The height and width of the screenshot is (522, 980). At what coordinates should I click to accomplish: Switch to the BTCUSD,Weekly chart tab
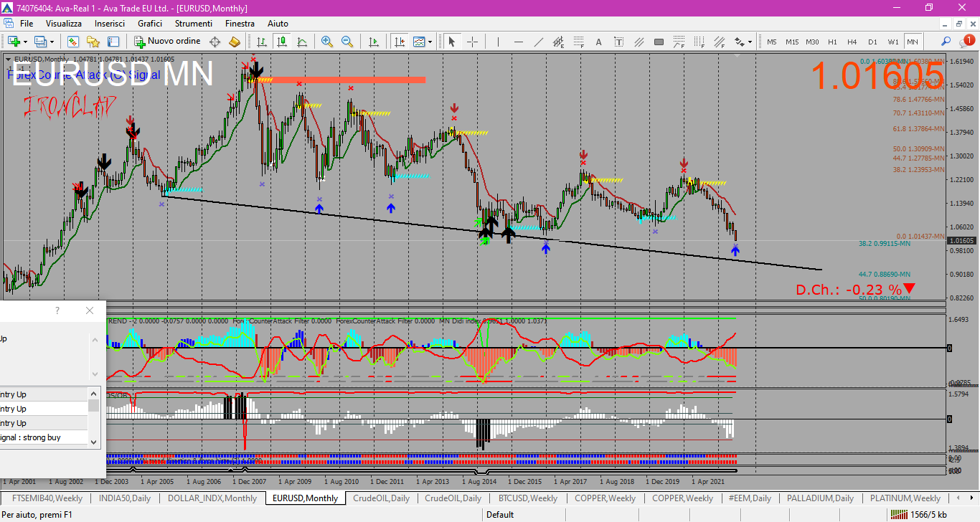(528, 498)
